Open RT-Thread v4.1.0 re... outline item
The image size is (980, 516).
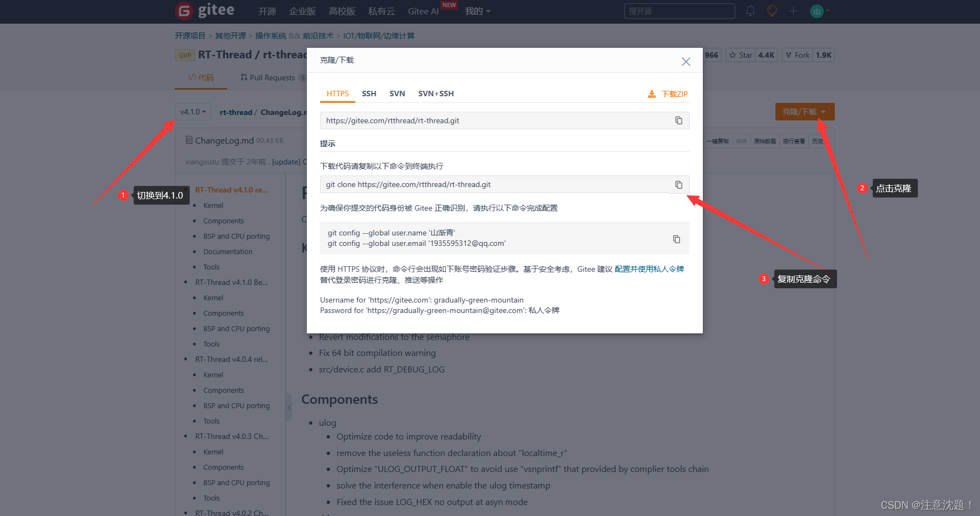(232, 190)
